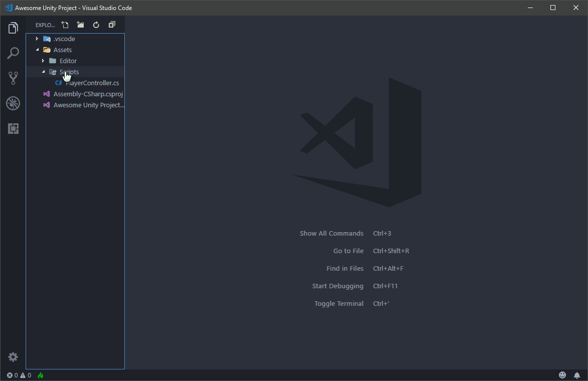This screenshot has width=588, height=381.
Task: Create a new folder in the Explorer
Action: click(80, 24)
